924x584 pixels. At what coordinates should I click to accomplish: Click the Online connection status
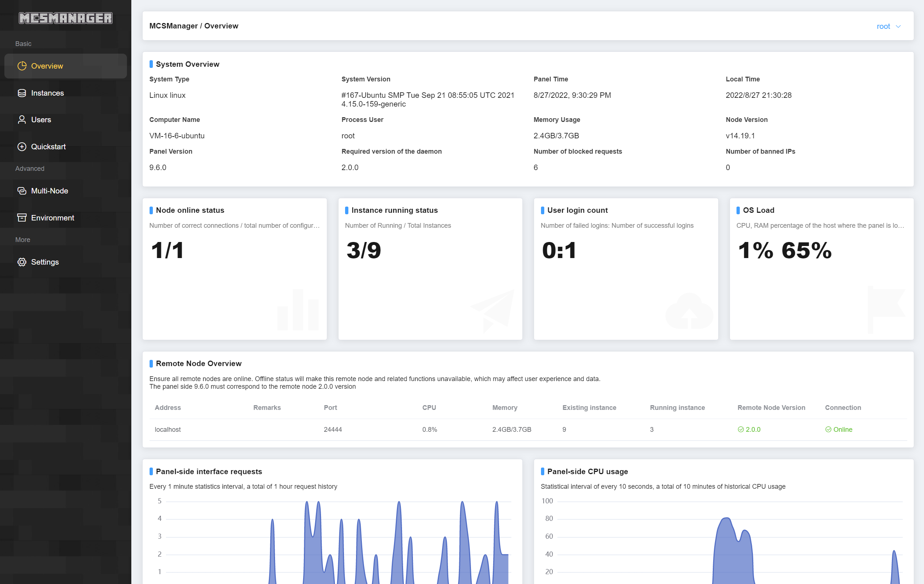[x=839, y=429]
